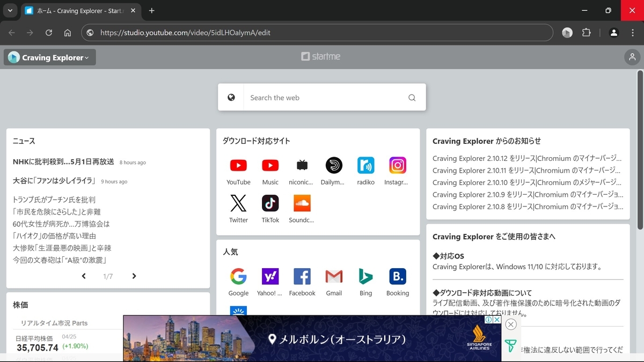
Task: Click the start.me logo
Action: [x=321, y=56]
